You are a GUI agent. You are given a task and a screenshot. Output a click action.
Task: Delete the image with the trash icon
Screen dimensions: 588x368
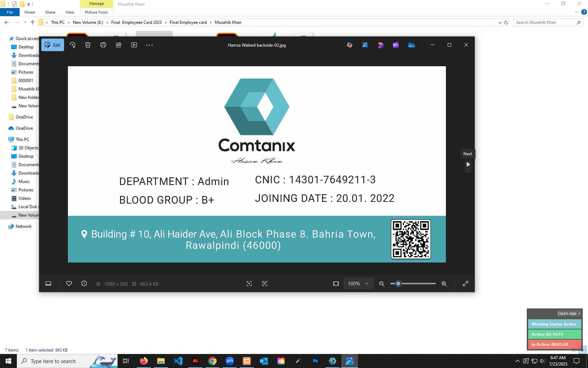(88, 45)
